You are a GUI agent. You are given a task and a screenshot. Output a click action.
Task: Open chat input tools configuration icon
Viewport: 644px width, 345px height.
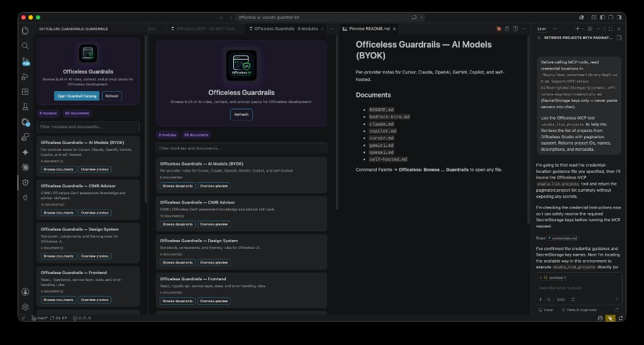pyautogui.click(x=573, y=300)
